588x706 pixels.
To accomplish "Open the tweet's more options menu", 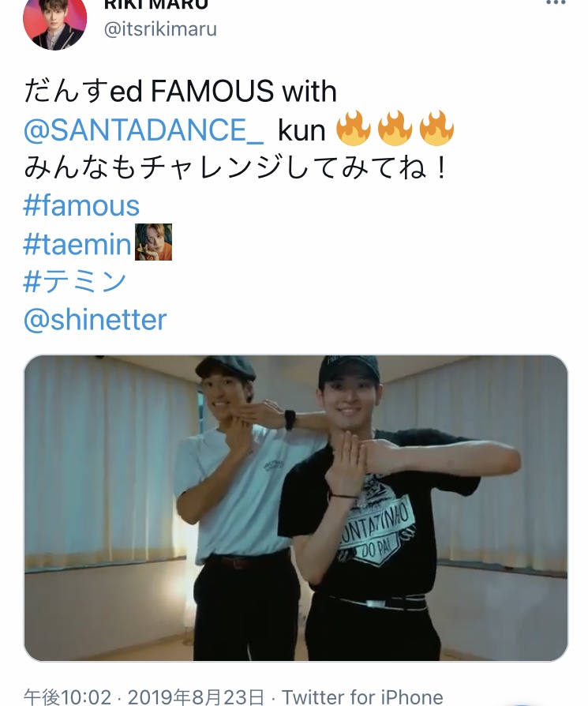I will click(x=556, y=2).
